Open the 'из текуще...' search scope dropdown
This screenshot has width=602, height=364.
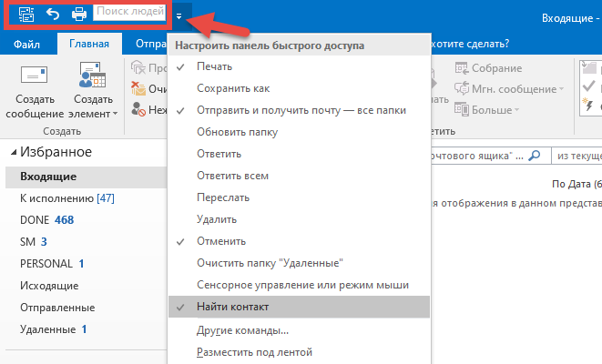pos(576,157)
